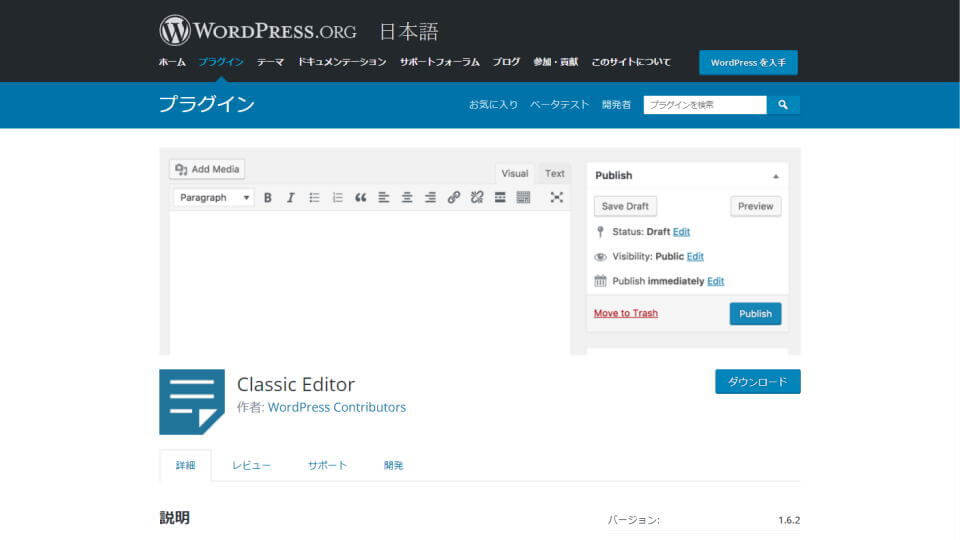Click the ダウンロード button
960x540 pixels.
(757, 381)
